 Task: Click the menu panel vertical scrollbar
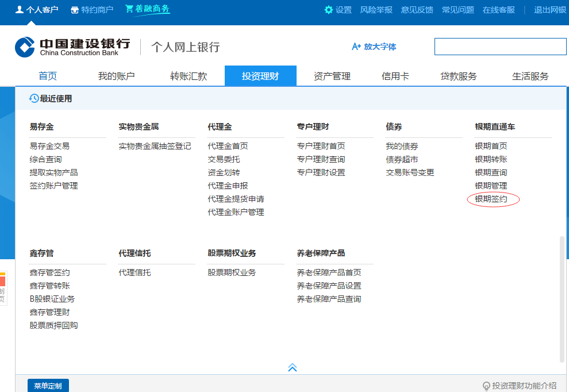click(562, 299)
